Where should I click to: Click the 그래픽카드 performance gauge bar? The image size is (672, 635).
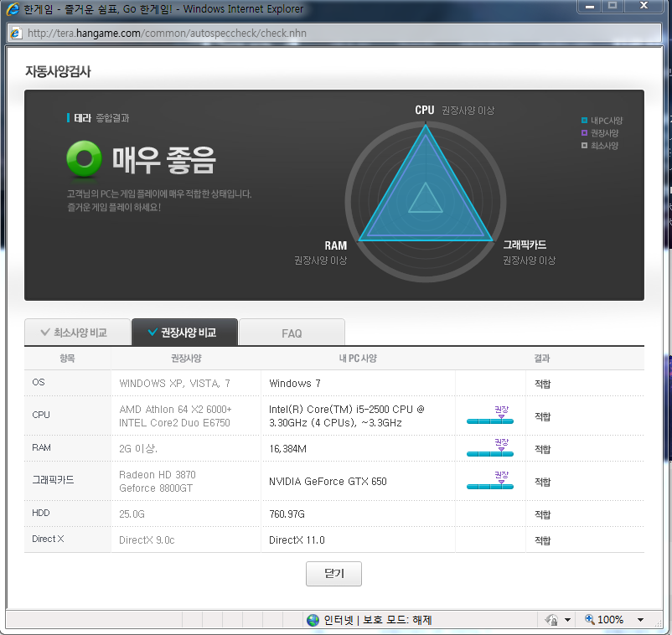[490, 485]
